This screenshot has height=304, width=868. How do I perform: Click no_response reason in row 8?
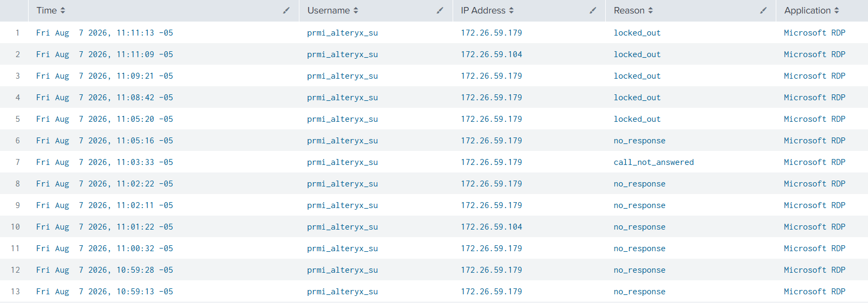640,184
